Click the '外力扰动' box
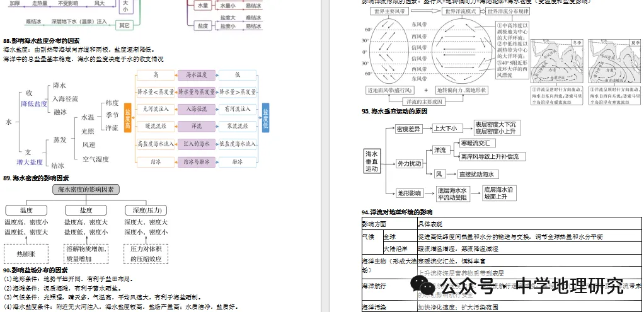Image resolution: width=644 pixels, height=312 pixels. 408,164
